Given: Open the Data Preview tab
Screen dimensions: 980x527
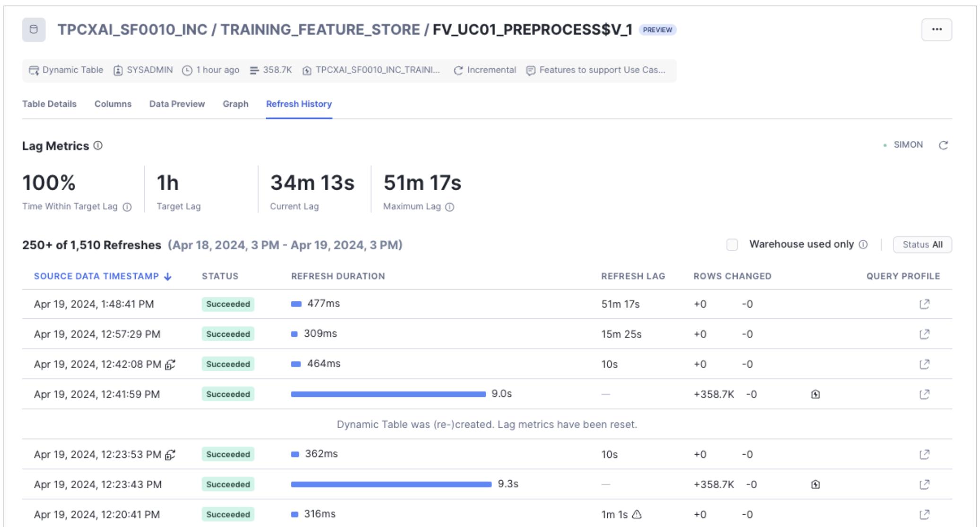Looking at the screenshot, I should point(177,104).
